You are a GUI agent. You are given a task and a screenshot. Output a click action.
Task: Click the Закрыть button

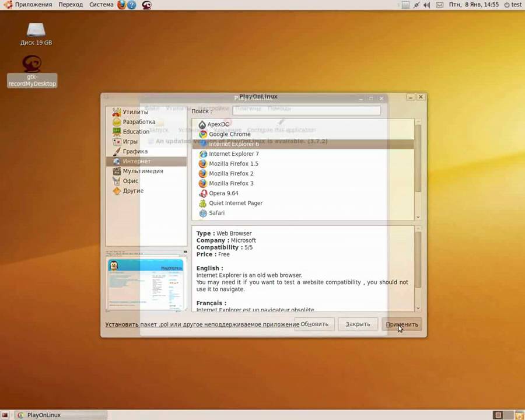click(358, 324)
